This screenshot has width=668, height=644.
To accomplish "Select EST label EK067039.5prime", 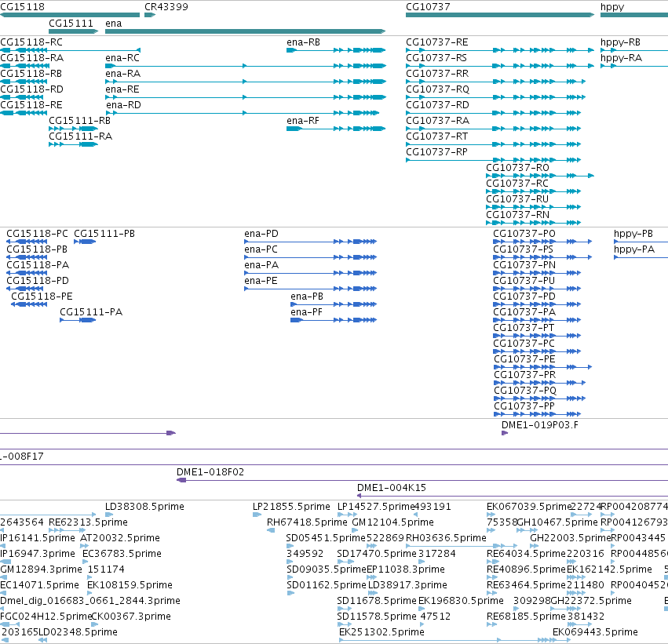I will coord(529,507).
